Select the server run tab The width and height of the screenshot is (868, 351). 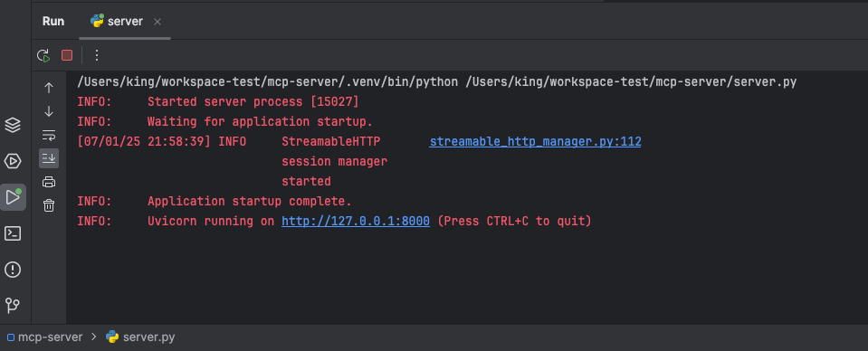[125, 22]
